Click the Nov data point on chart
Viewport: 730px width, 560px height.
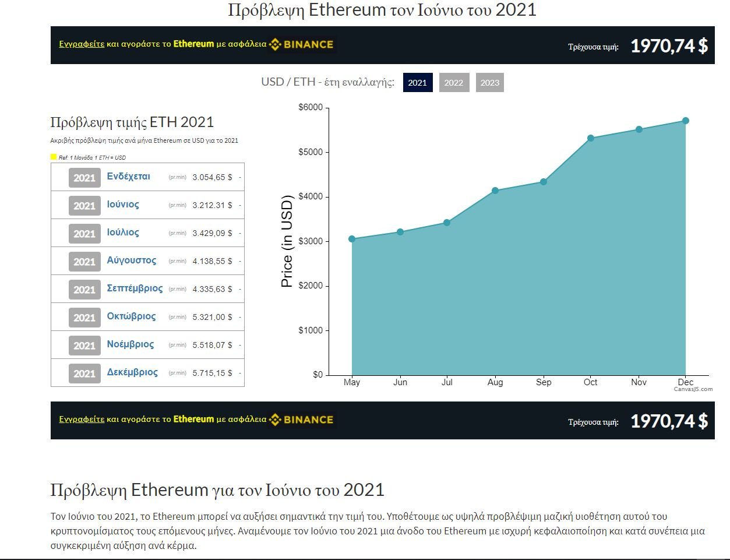point(639,129)
